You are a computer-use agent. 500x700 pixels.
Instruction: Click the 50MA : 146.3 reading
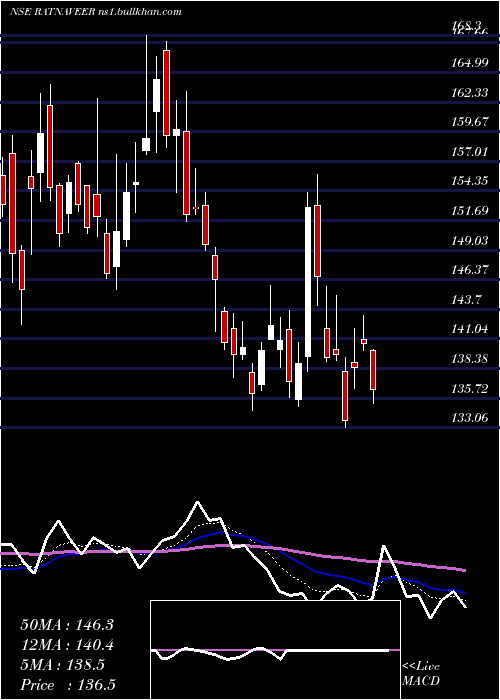pos(67,625)
